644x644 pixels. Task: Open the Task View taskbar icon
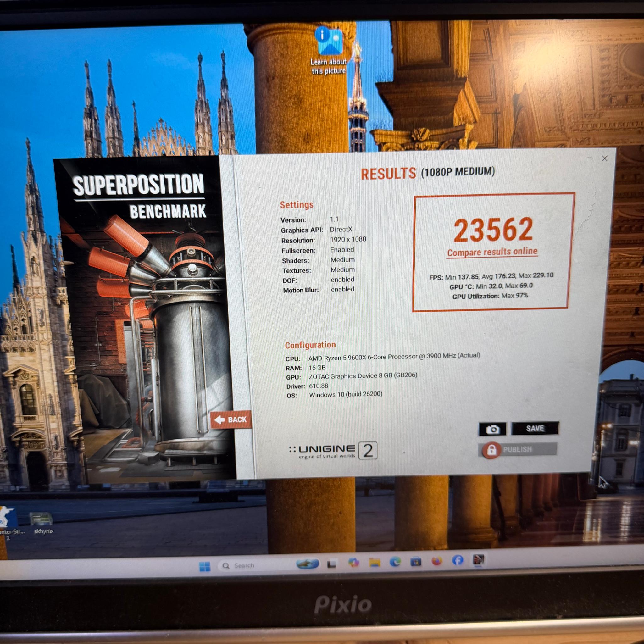331,564
